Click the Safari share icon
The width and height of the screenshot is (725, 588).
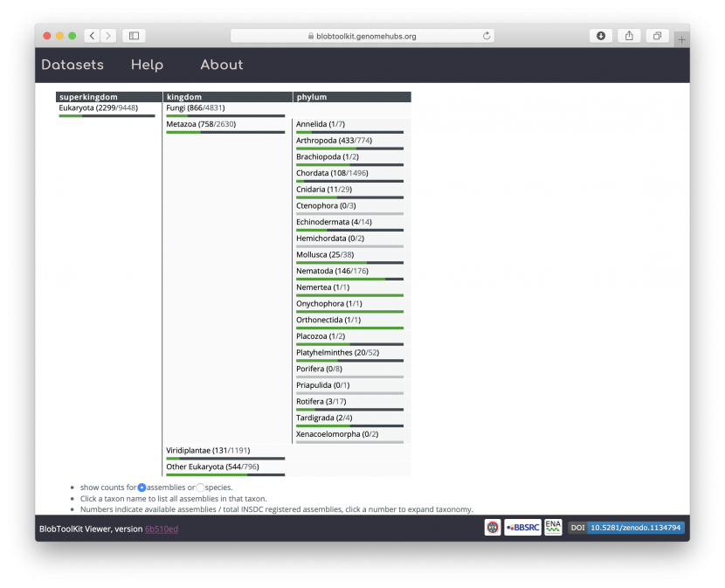point(629,36)
